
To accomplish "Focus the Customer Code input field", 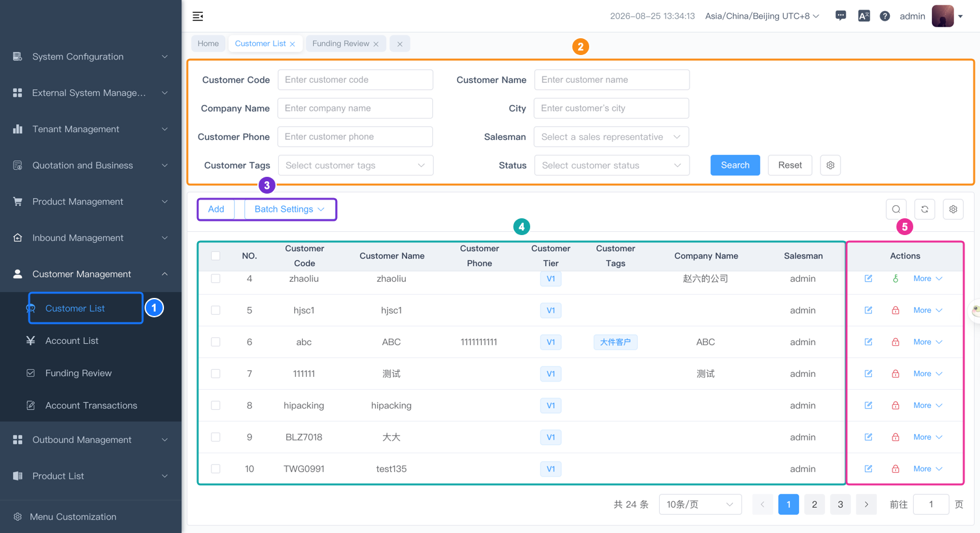I will point(355,80).
